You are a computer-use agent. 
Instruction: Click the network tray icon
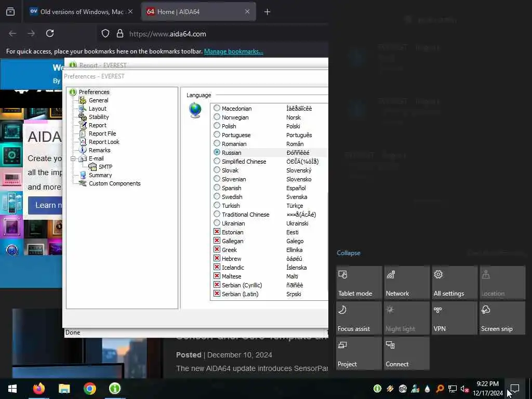coord(453,389)
